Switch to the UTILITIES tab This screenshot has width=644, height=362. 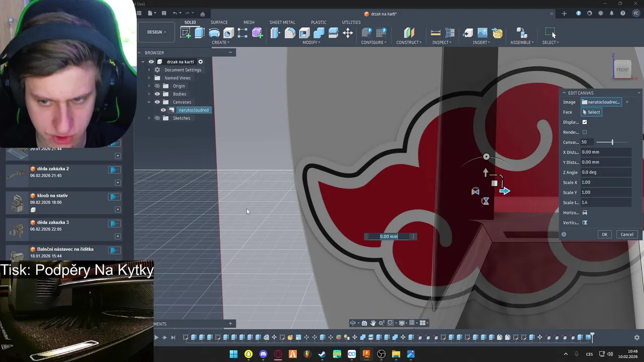coord(351,22)
